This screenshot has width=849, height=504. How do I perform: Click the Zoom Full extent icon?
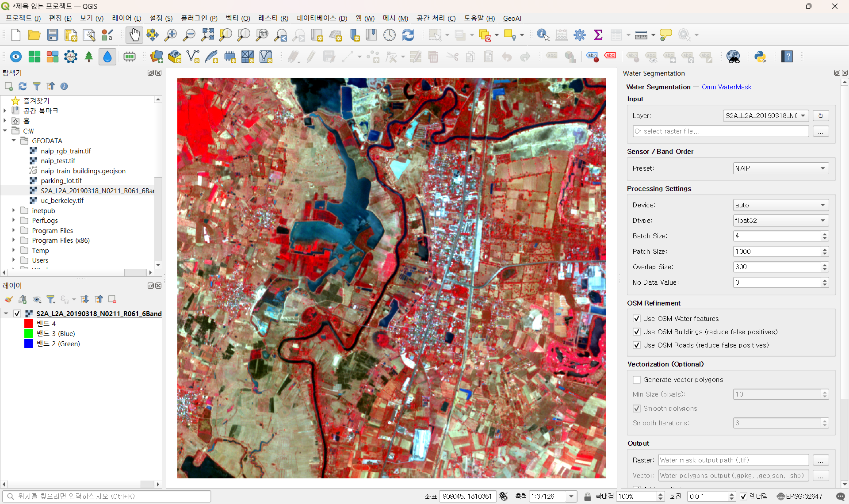207,35
